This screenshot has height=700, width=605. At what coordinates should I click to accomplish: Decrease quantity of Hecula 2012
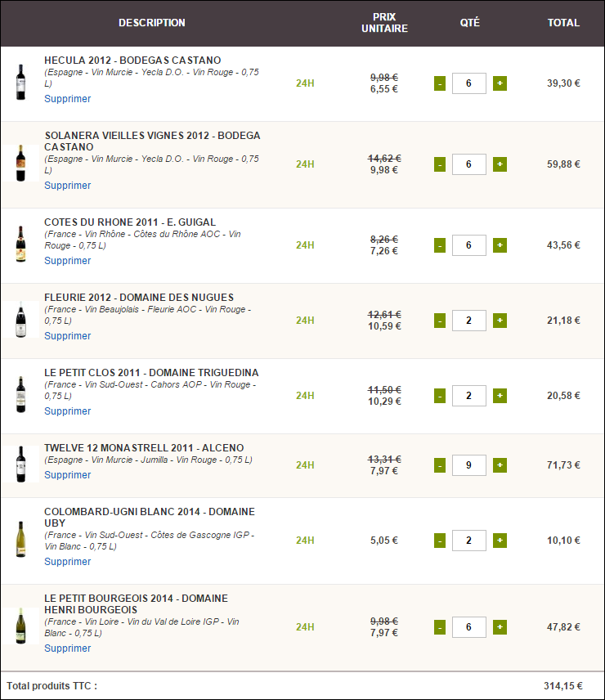[440, 83]
